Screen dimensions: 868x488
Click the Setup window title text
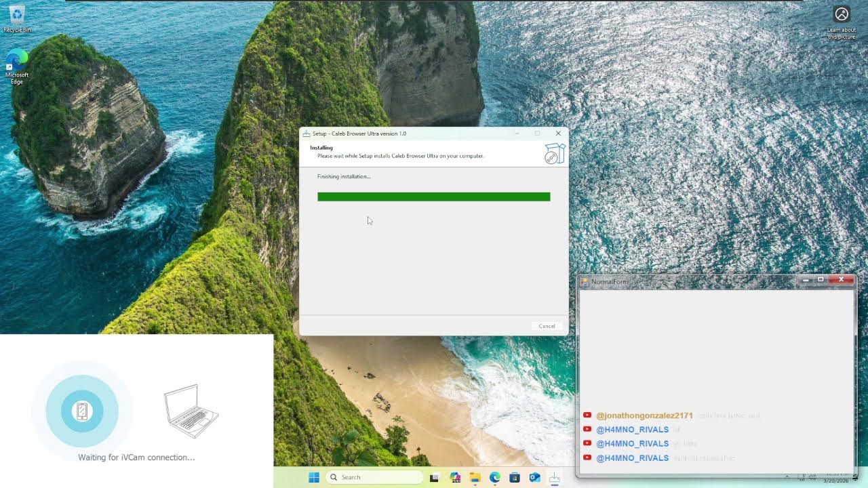click(359, 134)
